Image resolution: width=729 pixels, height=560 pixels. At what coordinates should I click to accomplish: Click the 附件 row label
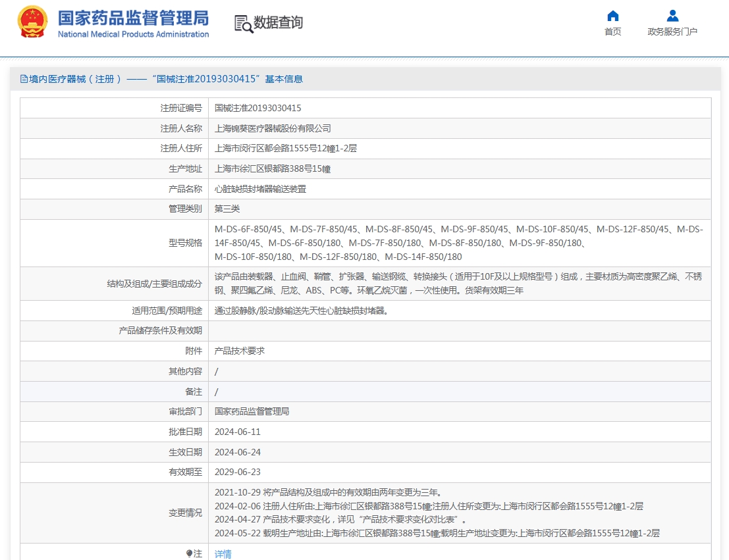pyautogui.click(x=194, y=351)
